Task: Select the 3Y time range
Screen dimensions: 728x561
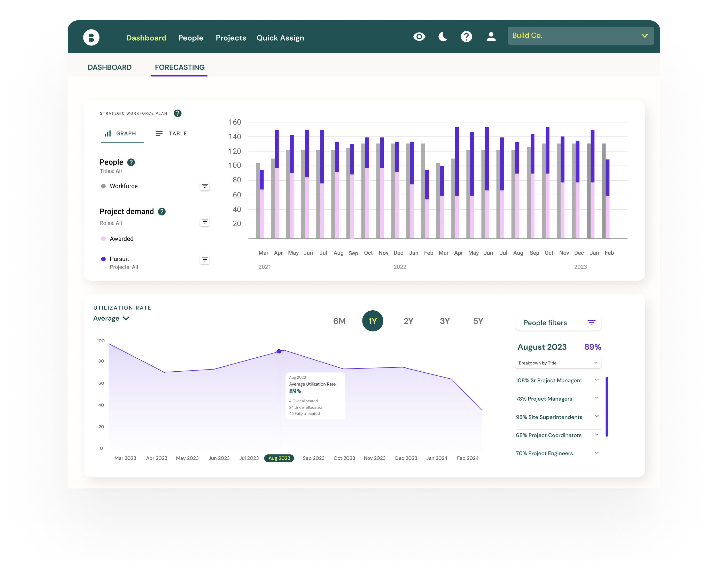Action: [445, 321]
